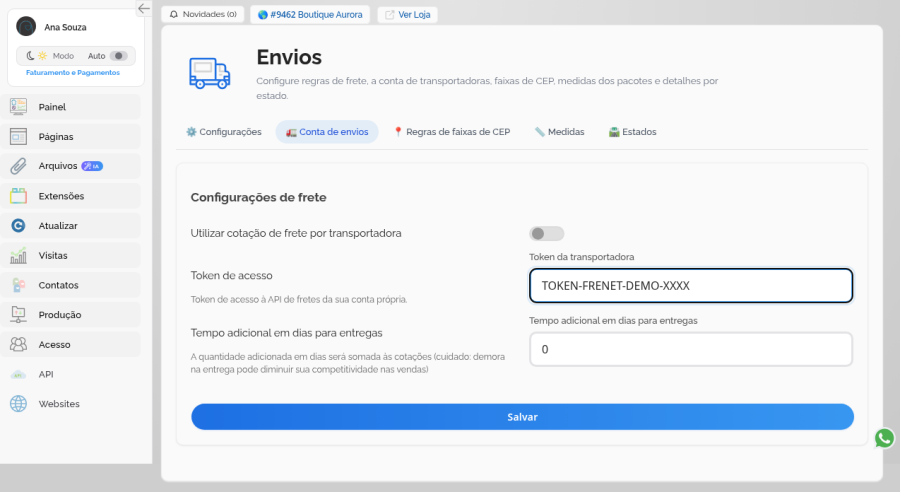Screen dimensions: 900x492
Task: Toggle the Auto mode switch
Action: [119, 56]
